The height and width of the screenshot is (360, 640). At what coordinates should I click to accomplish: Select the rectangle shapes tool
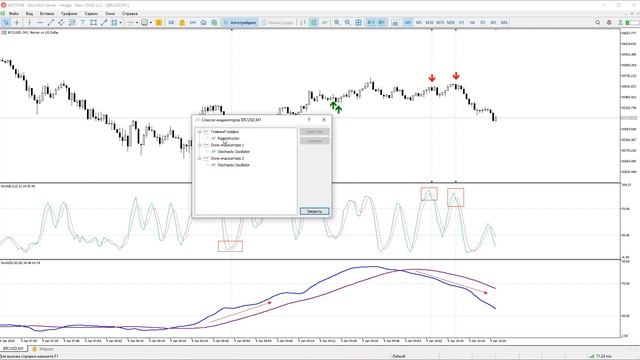[93, 22]
